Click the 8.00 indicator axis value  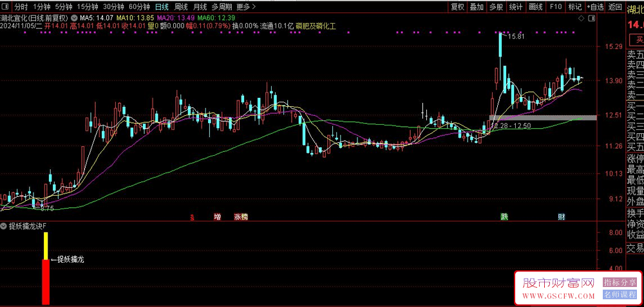pos(616,233)
